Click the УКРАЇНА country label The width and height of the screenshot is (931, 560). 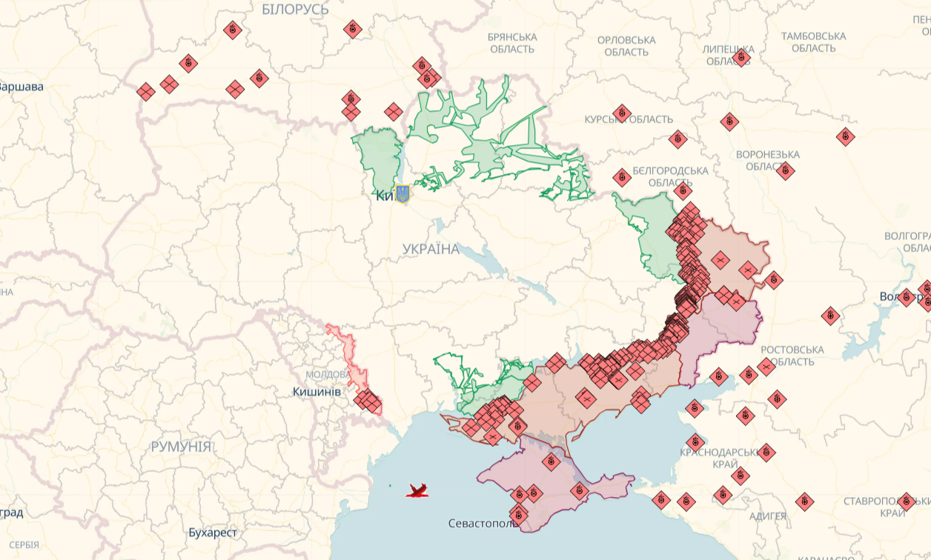(x=431, y=249)
